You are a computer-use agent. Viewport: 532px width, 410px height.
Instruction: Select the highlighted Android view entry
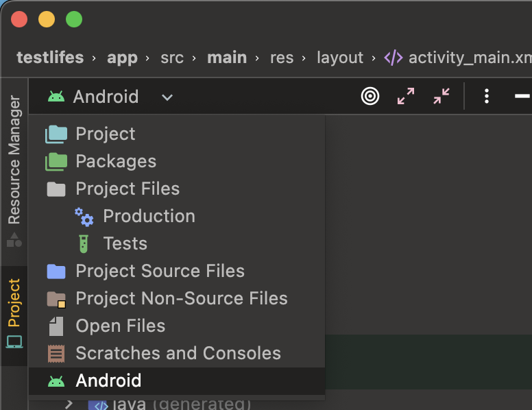[176, 381]
